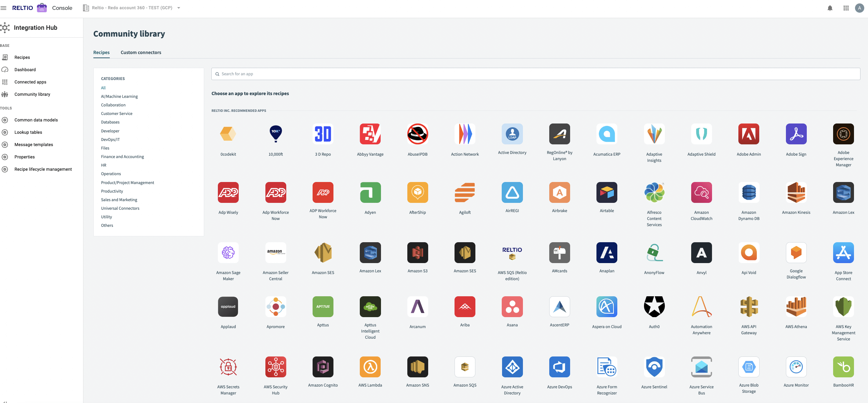
Task: Click the Azure DevOps app icon
Action: [560, 366]
